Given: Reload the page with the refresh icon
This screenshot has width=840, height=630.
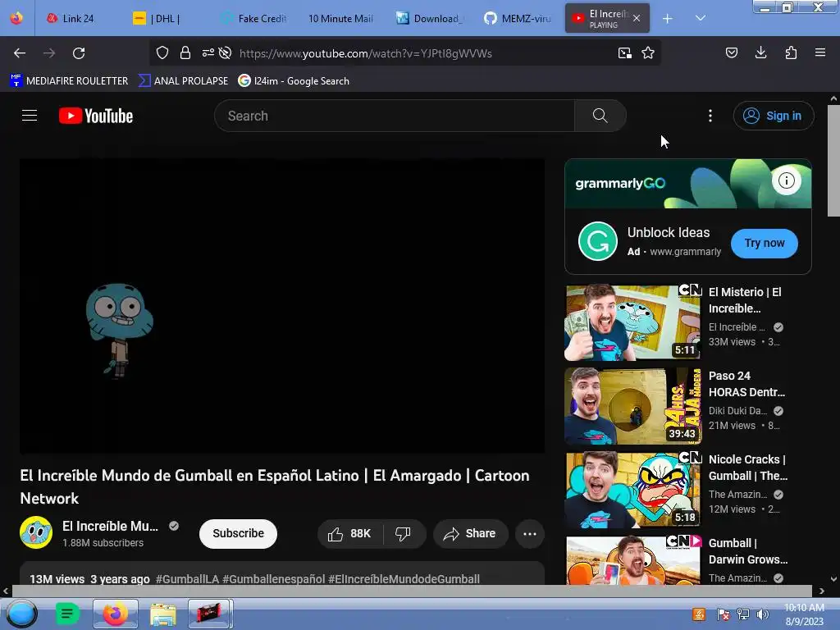Looking at the screenshot, I should click(x=79, y=53).
